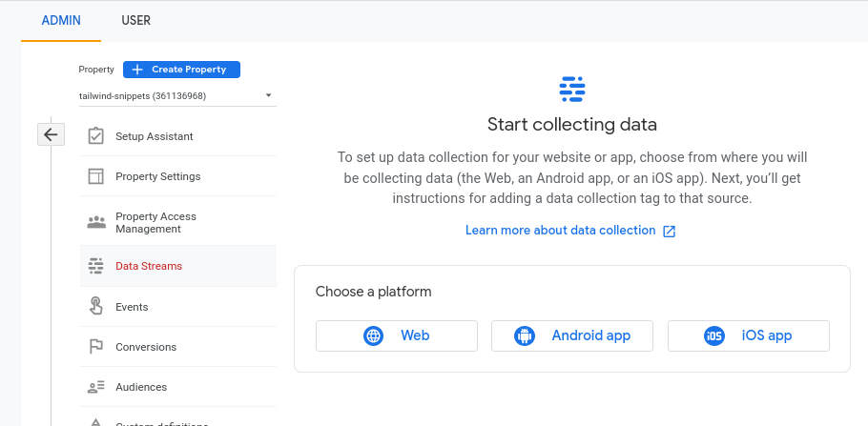Click the Audiences person-list icon
The width and height of the screenshot is (868, 426).
pyautogui.click(x=95, y=387)
